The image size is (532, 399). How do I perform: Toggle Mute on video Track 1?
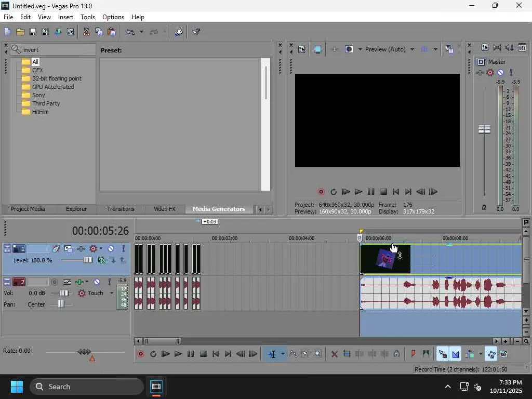coord(111,249)
